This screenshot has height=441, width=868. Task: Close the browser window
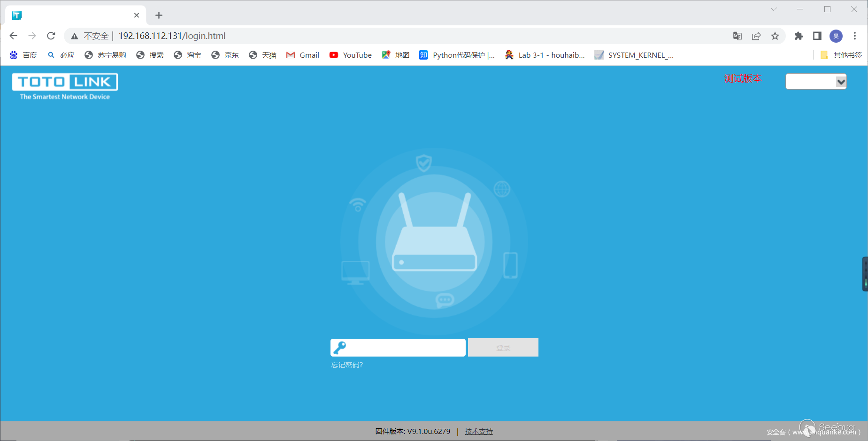pyautogui.click(x=854, y=9)
